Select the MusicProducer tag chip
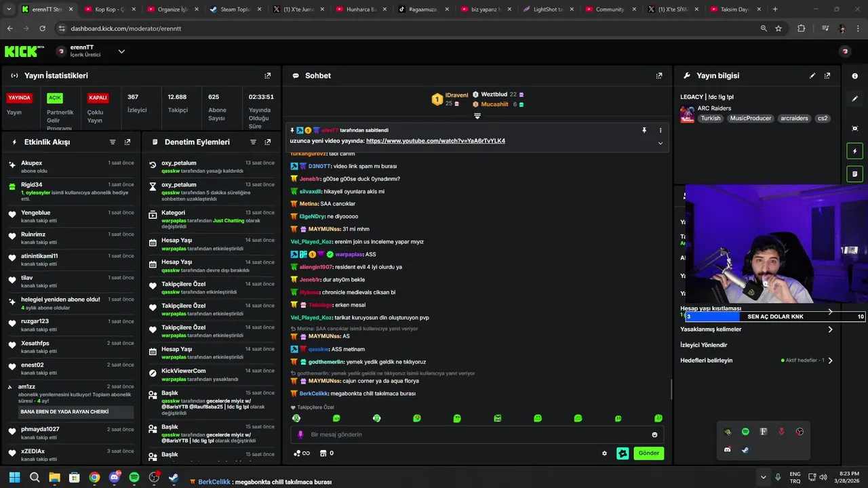 pyautogui.click(x=751, y=119)
